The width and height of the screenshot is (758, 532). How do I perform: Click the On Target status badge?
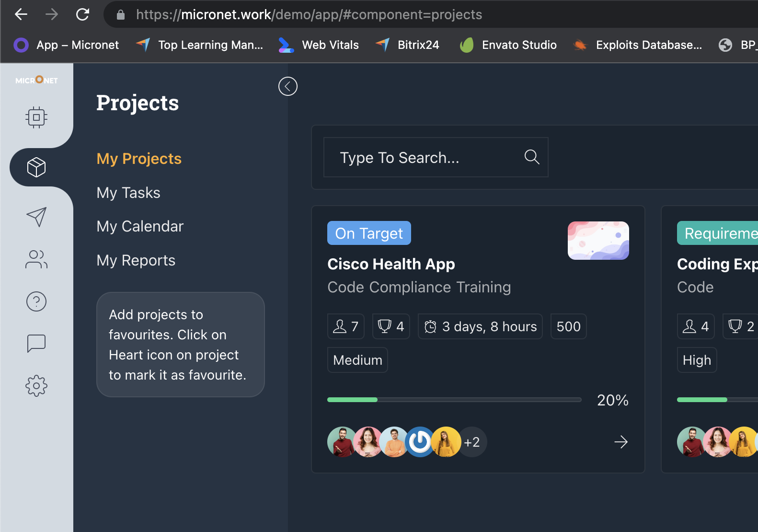point(369,233)
